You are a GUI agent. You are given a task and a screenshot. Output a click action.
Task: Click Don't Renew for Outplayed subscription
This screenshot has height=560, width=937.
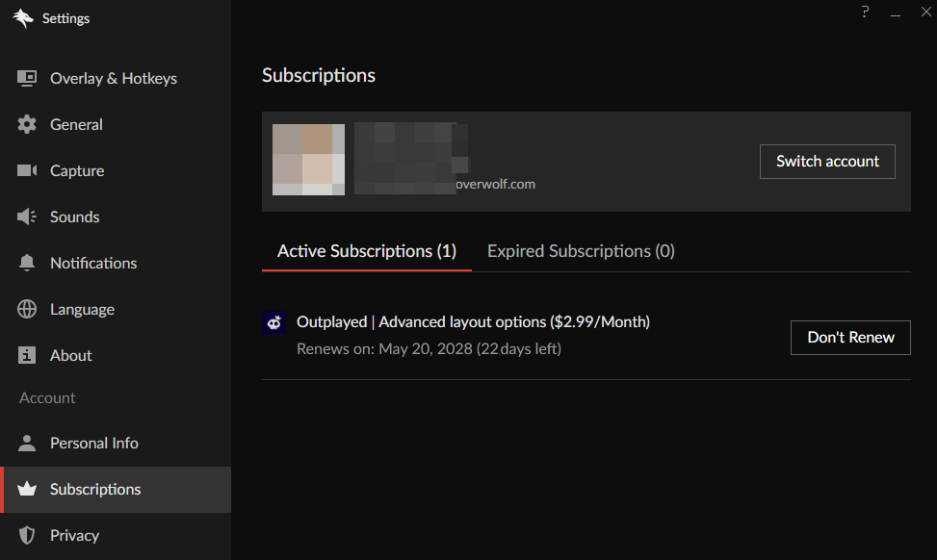point(850,338)
